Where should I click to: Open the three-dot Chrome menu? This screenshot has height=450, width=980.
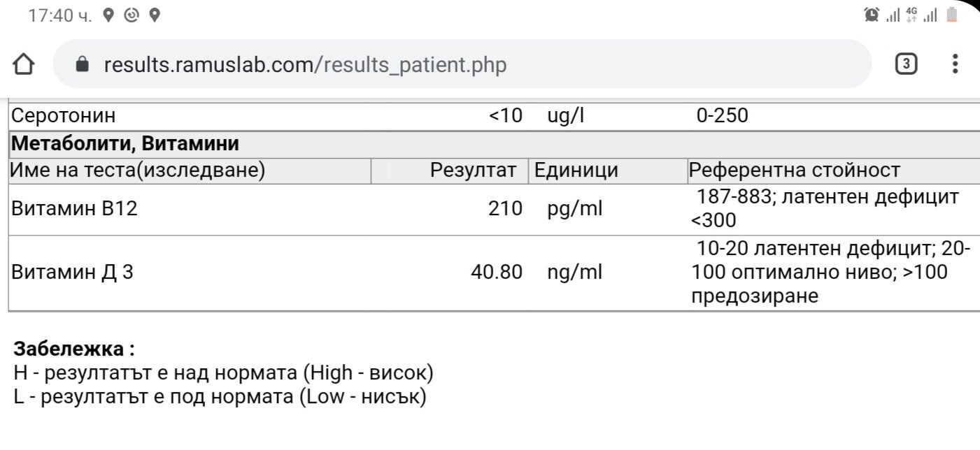(955, 64)
